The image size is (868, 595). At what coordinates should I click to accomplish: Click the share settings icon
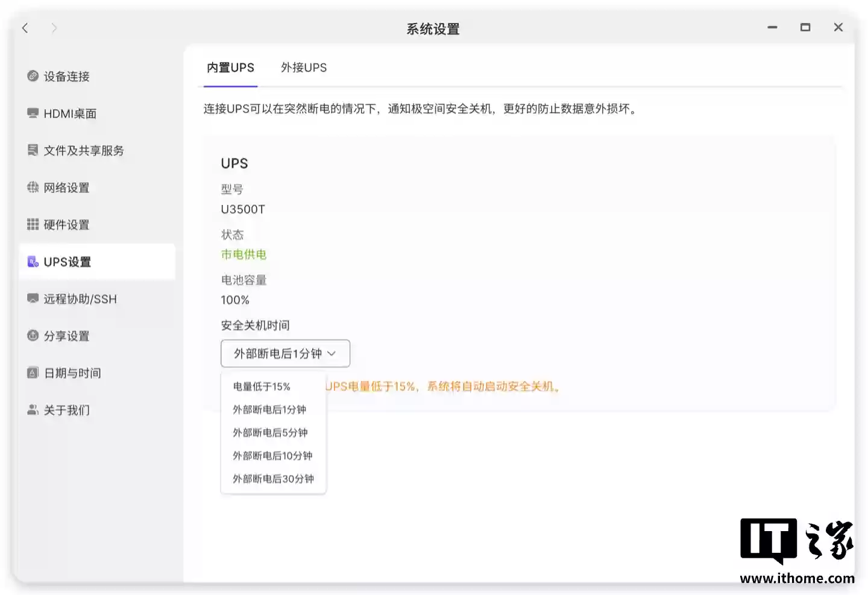tap(33, 336)
